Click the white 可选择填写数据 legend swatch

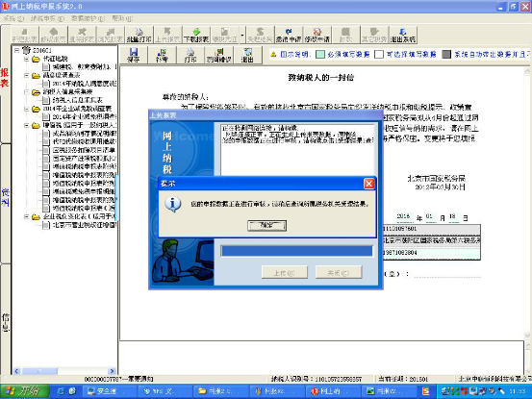[x=379, y=54]
